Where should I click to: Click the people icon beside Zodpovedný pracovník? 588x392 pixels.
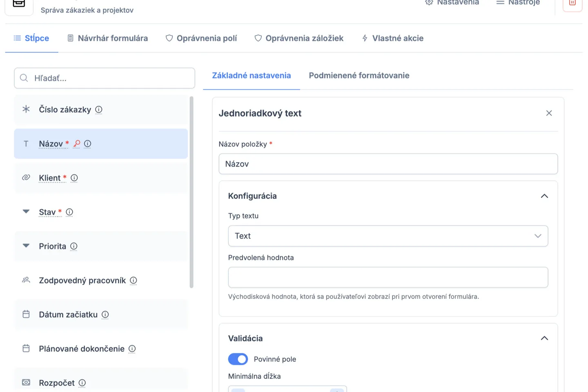[26, 280]
